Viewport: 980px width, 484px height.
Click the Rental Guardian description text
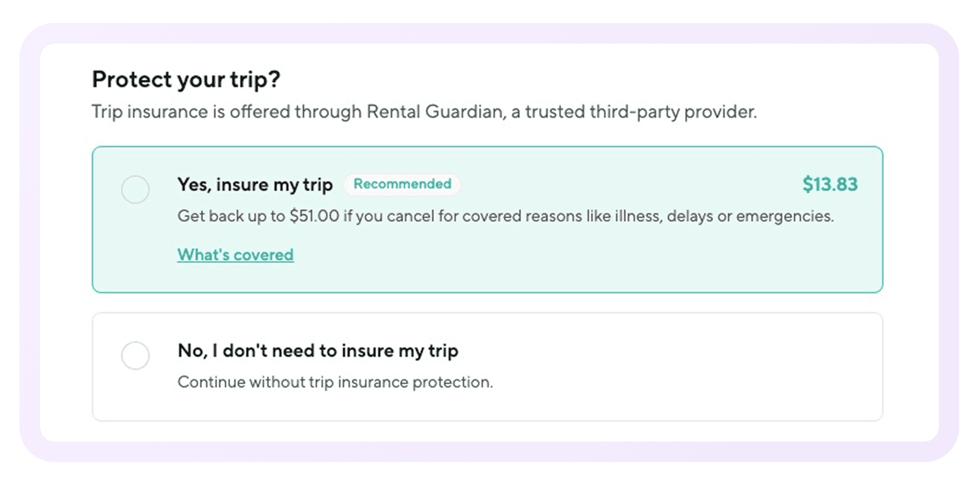(x=424, y=112)
